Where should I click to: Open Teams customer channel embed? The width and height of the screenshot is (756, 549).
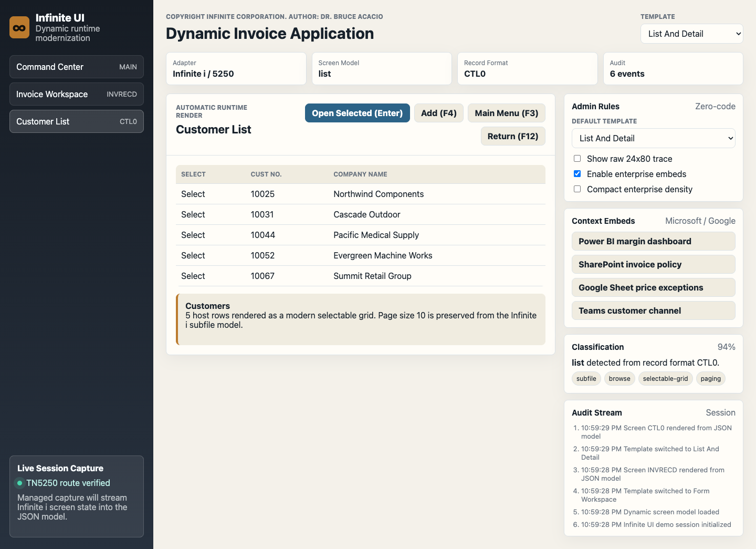[x=653, y=310]
